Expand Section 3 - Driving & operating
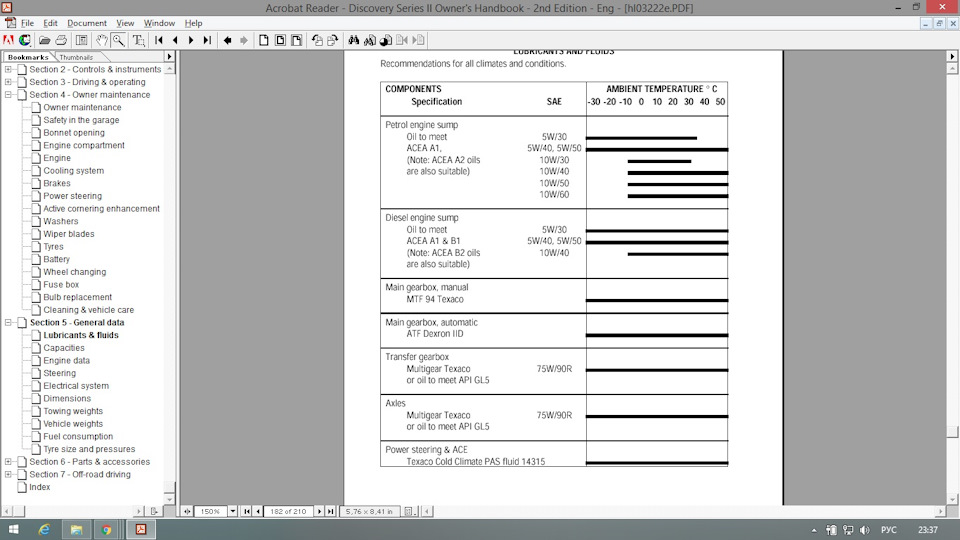The width and height of the screenshot is (960, 540). click(x=8, y=82)
